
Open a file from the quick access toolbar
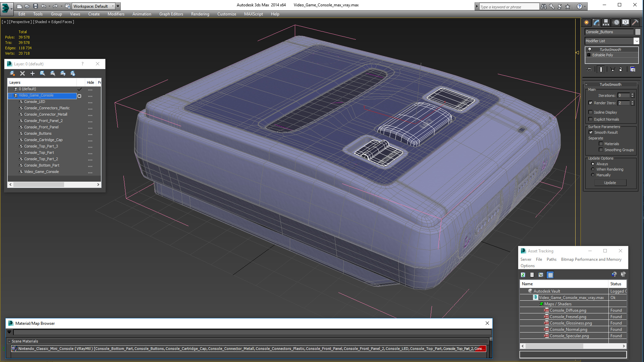point(27,6)
